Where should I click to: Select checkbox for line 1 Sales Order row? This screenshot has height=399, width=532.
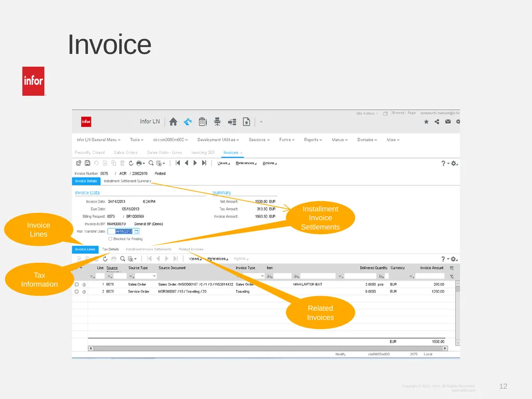pyautogui.click(x=77, y=285)
